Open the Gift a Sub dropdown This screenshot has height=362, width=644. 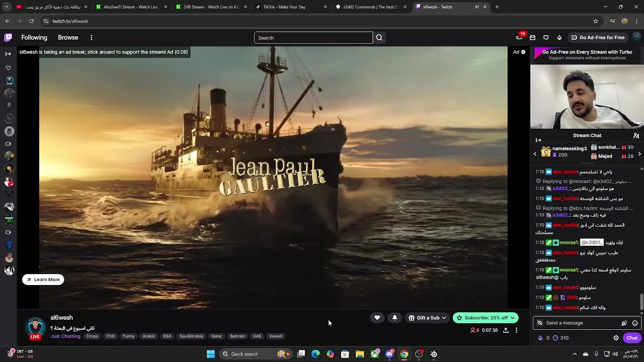pyautogui.click(x=427, y=318)
